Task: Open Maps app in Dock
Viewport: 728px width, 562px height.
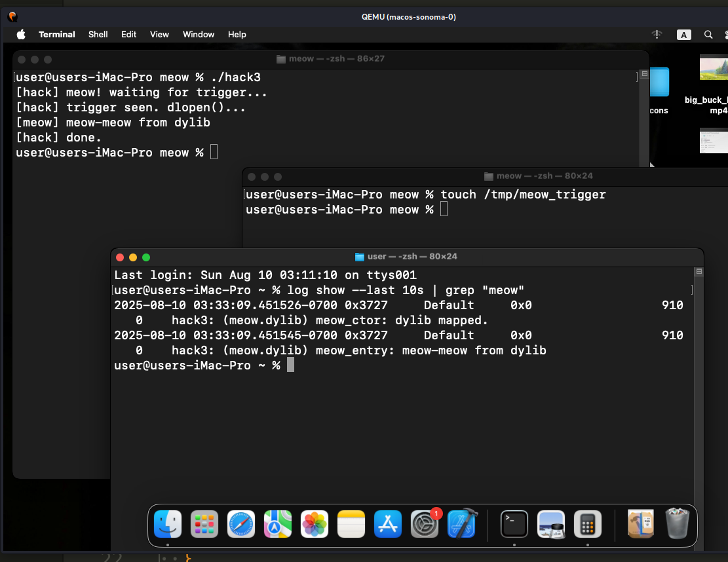Action: click(x=278, y=524)
